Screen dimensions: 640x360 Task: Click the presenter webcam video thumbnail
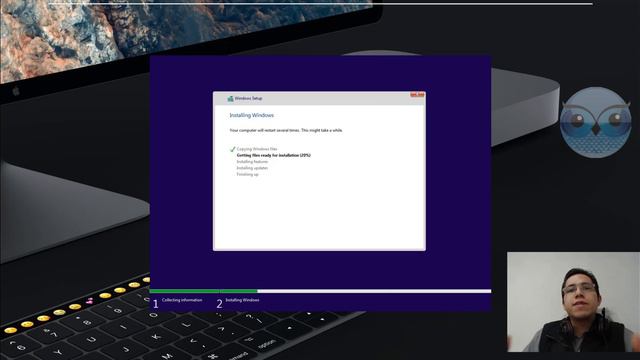573,302
